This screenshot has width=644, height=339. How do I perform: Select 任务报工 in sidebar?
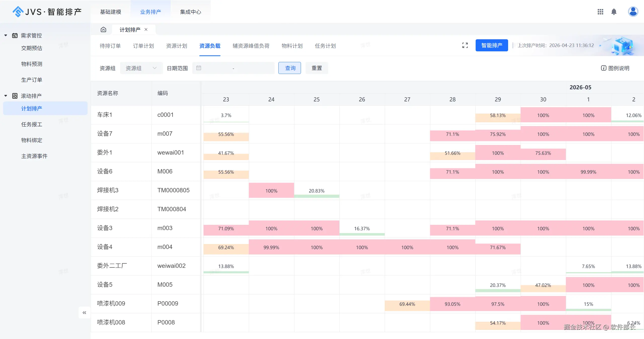[x=32, y=124]
